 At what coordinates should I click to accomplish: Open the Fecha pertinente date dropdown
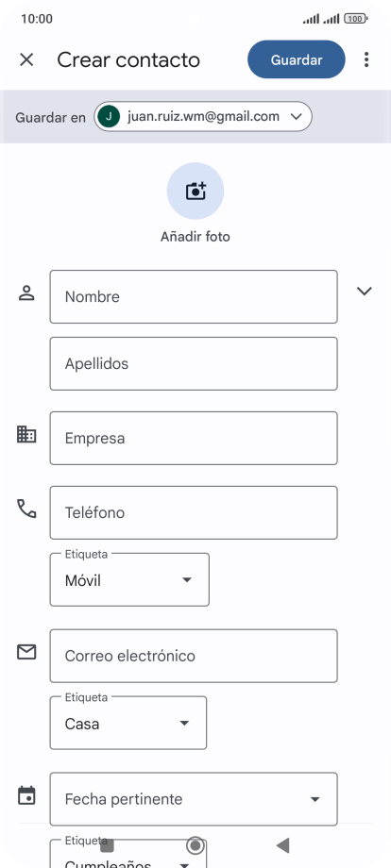[194, 799]
